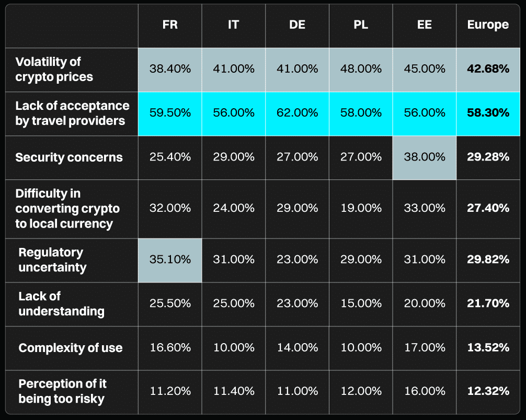Select the Europe column header
The width and height of the screenshot is (526, 420).
tap(488, 25)
